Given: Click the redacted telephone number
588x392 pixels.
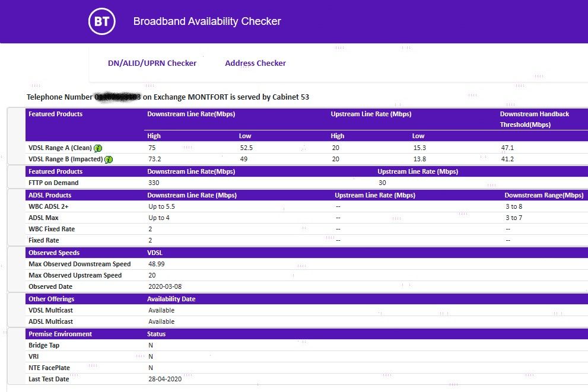Looking at the screenshot, I should click(x=117, y=97).
